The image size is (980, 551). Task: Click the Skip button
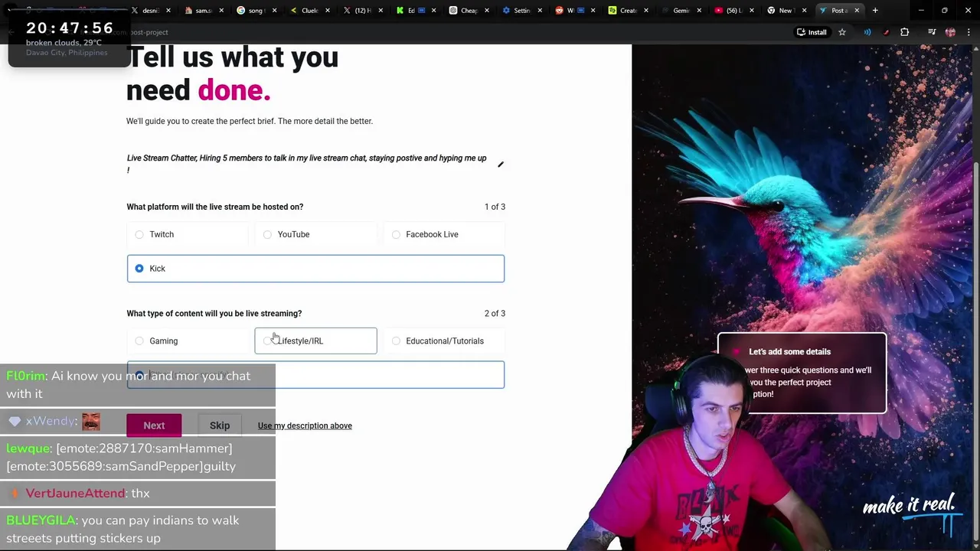(220, 425)
